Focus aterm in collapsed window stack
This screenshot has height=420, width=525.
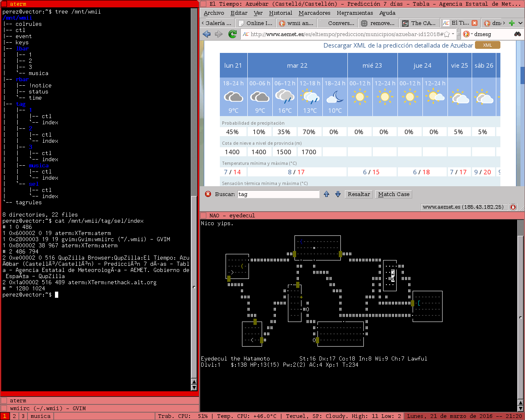(x=100, y=400)
